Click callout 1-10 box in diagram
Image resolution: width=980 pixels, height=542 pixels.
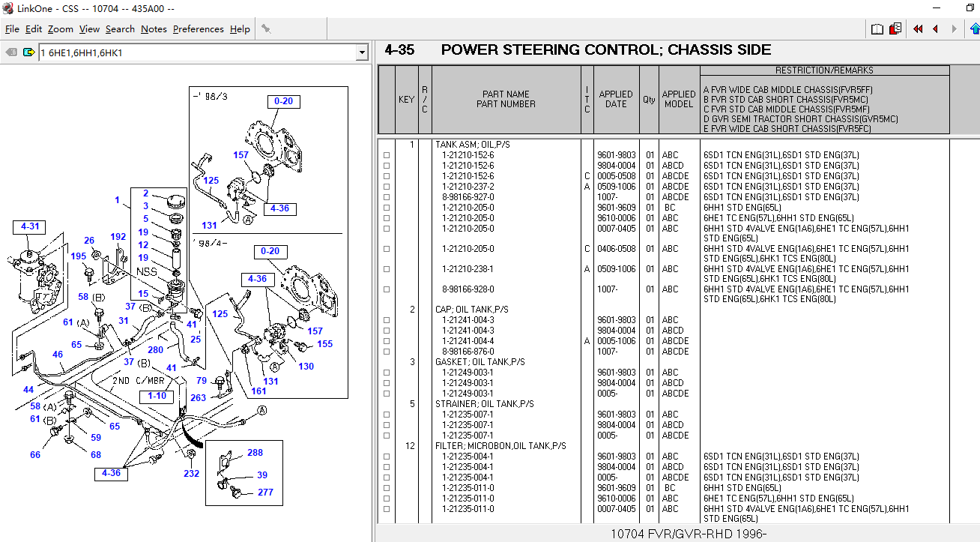coord(157,395)
